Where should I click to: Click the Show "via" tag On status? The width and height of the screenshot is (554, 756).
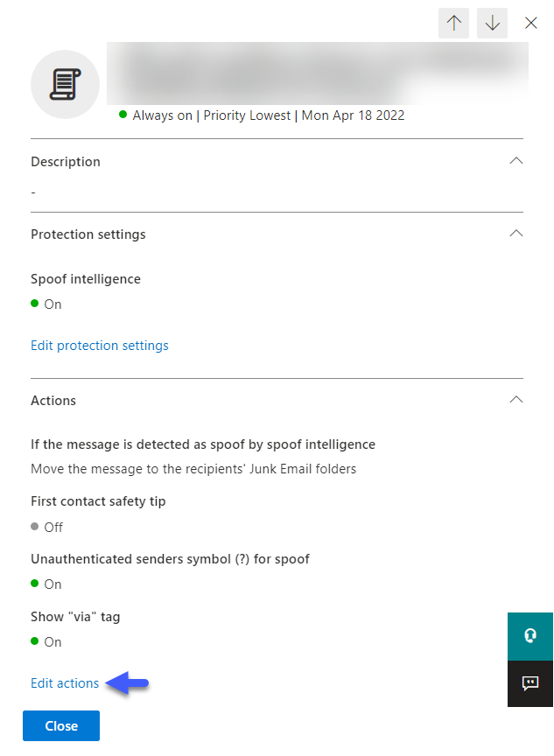46,642
